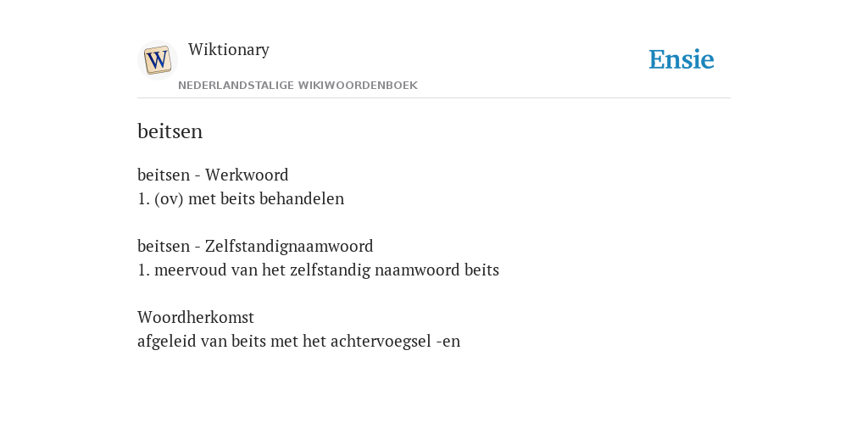Click the Wiktionary W tile icon

coord(158,60)
